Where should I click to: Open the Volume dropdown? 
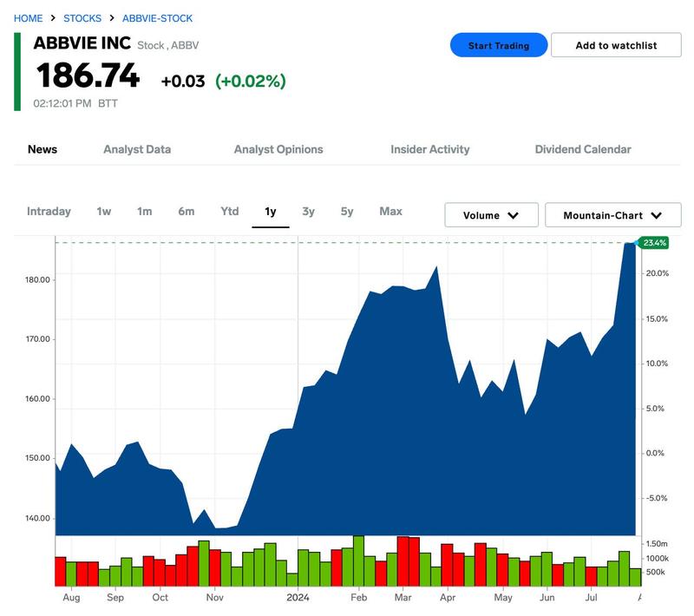490,213
